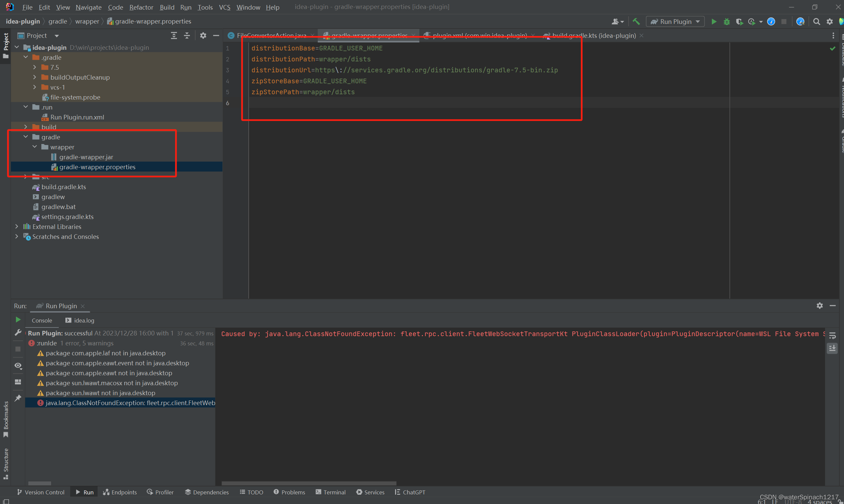The height and width of the screenshot is (504, 844).
Task: Click the console horizontal scrollbar
Action: coord(308,483)
